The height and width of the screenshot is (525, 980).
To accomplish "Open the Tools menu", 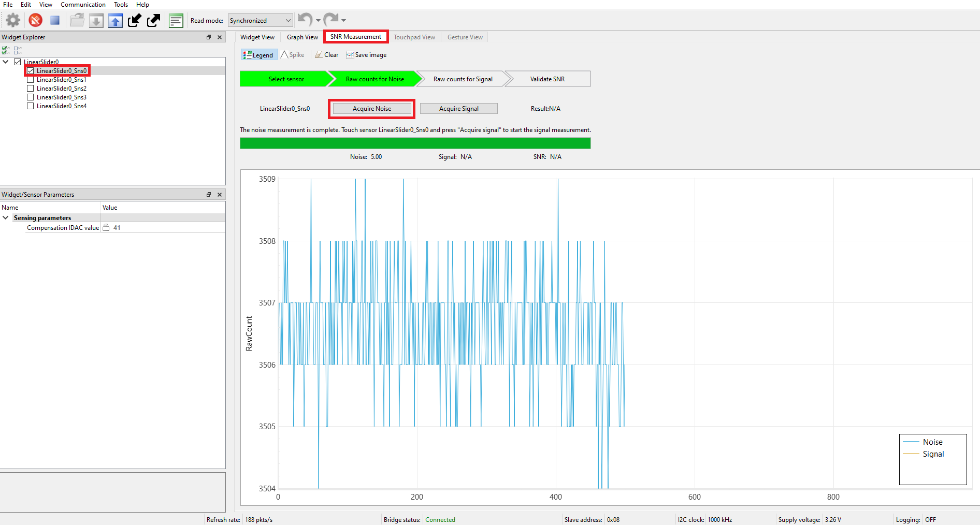I will point(121,5).
